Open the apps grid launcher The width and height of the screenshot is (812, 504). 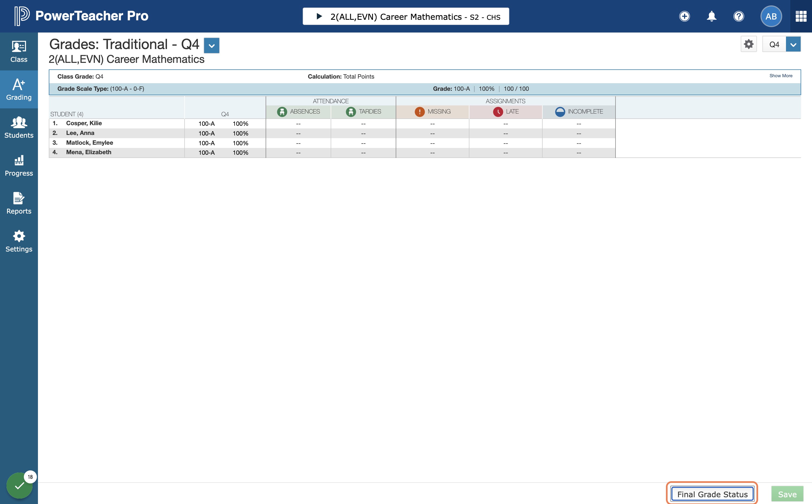(x=801, y=16)
